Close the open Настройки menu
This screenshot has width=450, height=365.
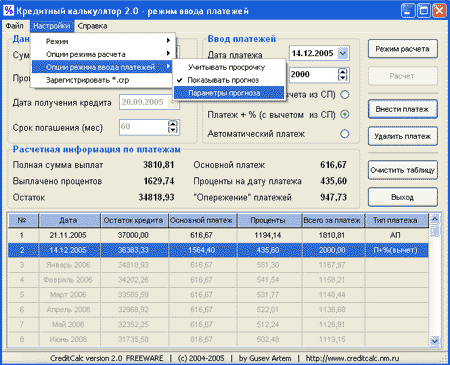coord(51,26)
